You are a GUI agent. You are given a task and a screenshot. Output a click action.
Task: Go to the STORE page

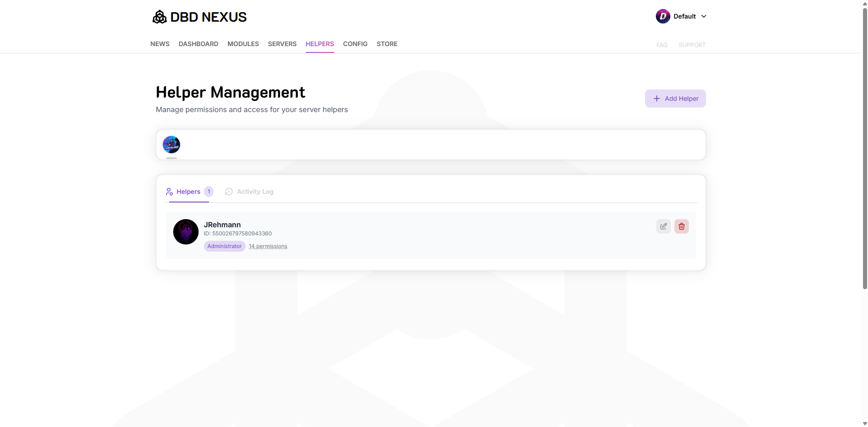(387, 44)
